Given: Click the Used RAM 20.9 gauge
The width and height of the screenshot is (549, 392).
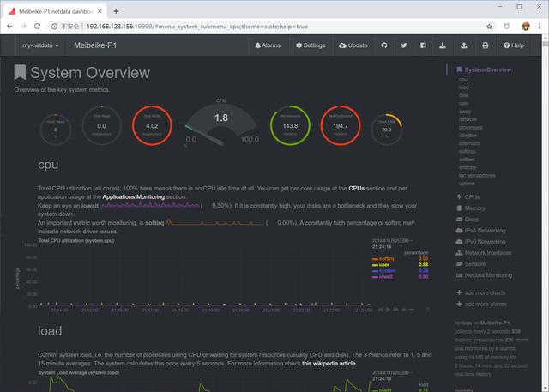Looking at the screenshot, I should pos(387,130).
